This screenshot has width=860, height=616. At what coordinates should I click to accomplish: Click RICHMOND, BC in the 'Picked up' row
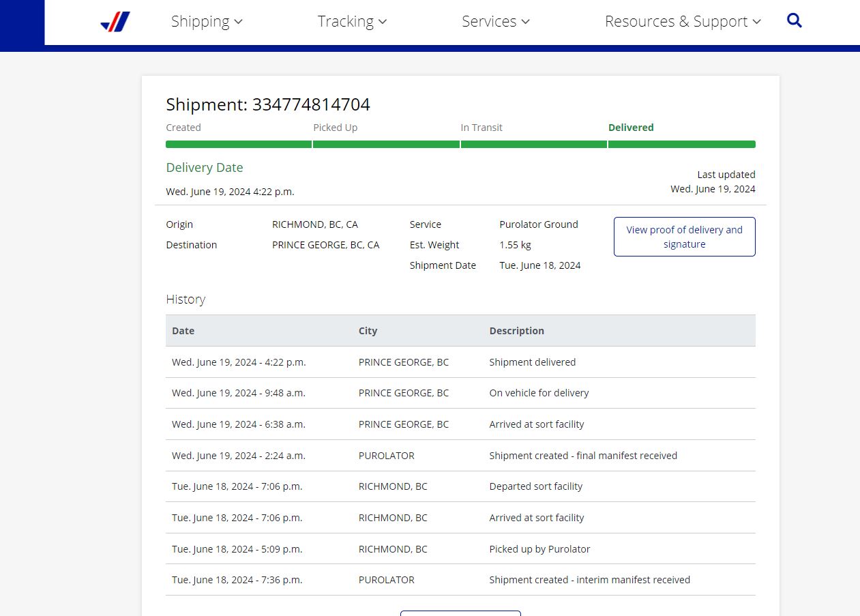pos(393,549)
